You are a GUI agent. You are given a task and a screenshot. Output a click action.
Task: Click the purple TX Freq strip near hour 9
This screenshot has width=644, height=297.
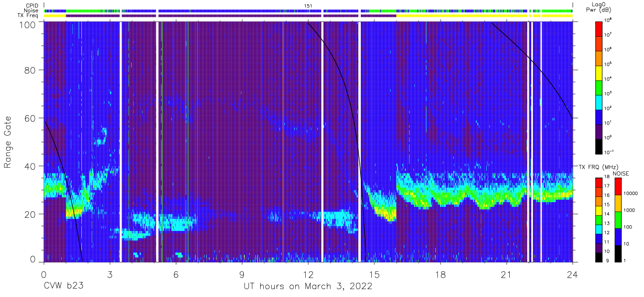click(x=242, y=16)
